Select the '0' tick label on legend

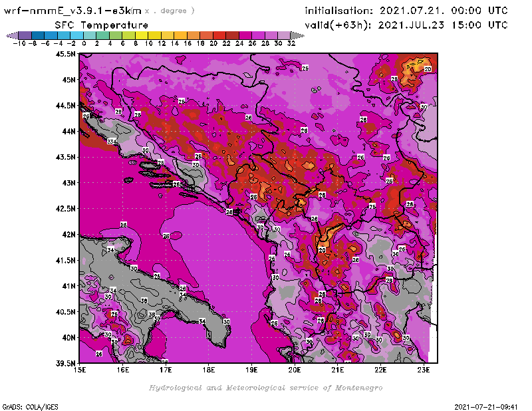[x=84, y=43]
